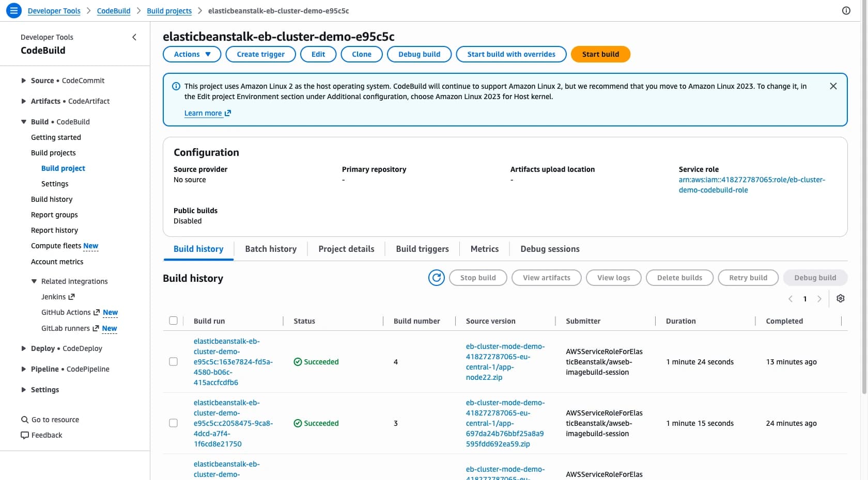Open build run ending 415accfcdfb6
The image size is (868, 480).
(233, 362)
